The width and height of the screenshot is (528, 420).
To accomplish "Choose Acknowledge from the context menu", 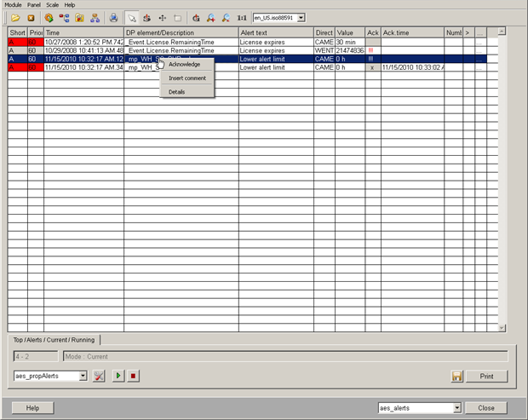I will [185, 64].
